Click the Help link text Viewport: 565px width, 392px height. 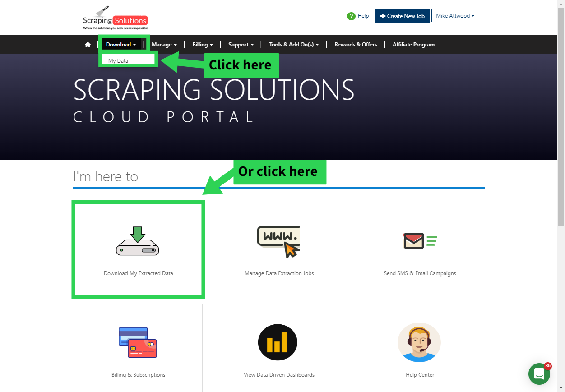[363, 16]
